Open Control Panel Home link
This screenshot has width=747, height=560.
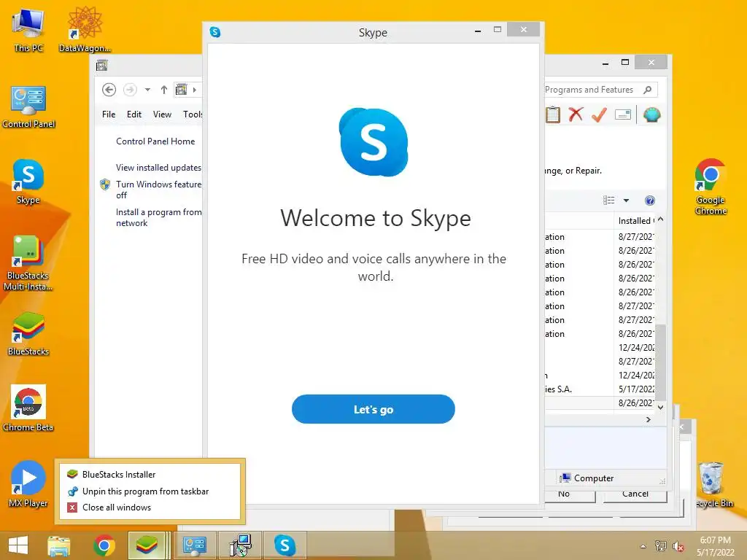155,141
